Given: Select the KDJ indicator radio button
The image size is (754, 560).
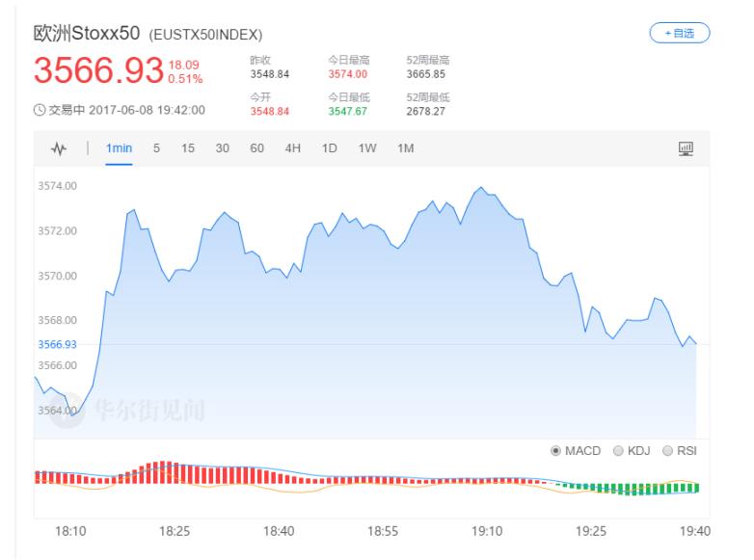Looking at the screenshot, I should (618, 451).
